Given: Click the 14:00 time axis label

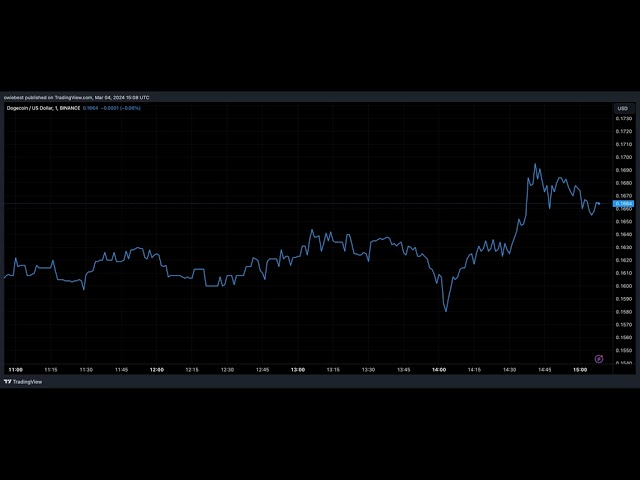Looking at the screenshot, I should click(439, 370).
